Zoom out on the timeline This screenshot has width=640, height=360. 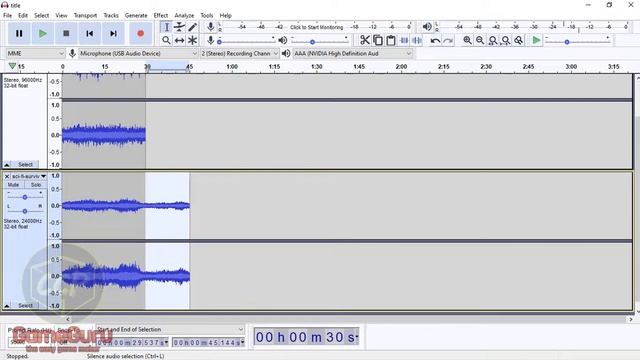[x=480, y=40]
